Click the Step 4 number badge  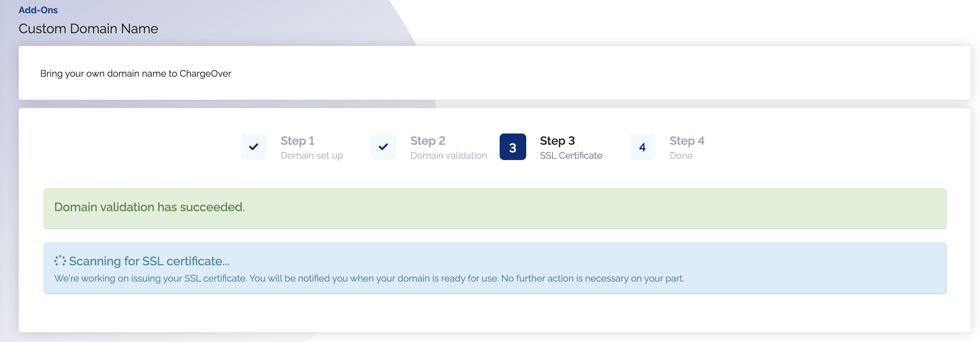pos(642,147)
